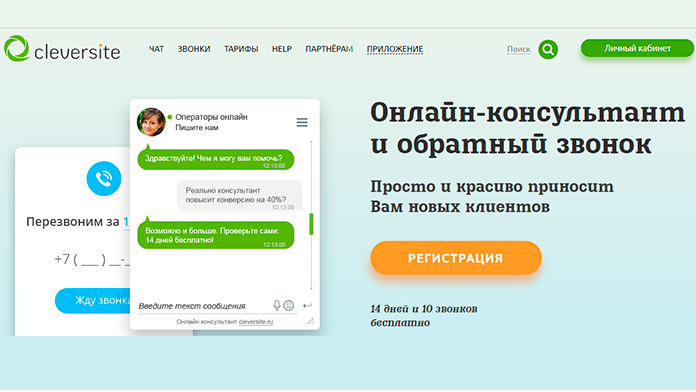Open the ЗВОНКИ menu item
Viewport: 696px width, 392px height.
194,49
